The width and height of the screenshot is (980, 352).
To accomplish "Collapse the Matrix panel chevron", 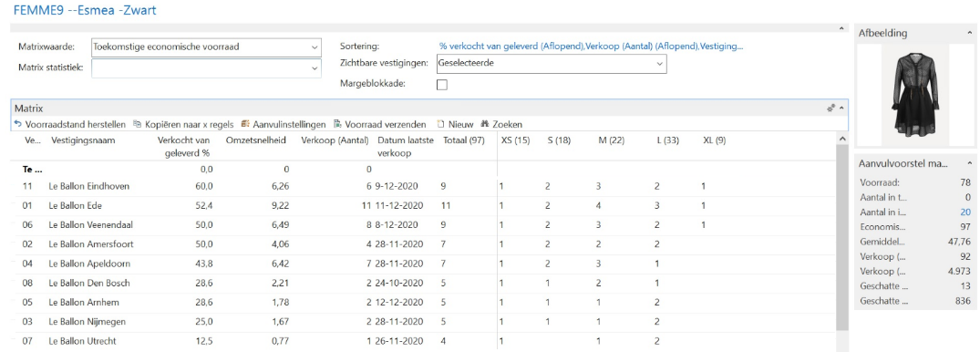I will coord(841,109).
